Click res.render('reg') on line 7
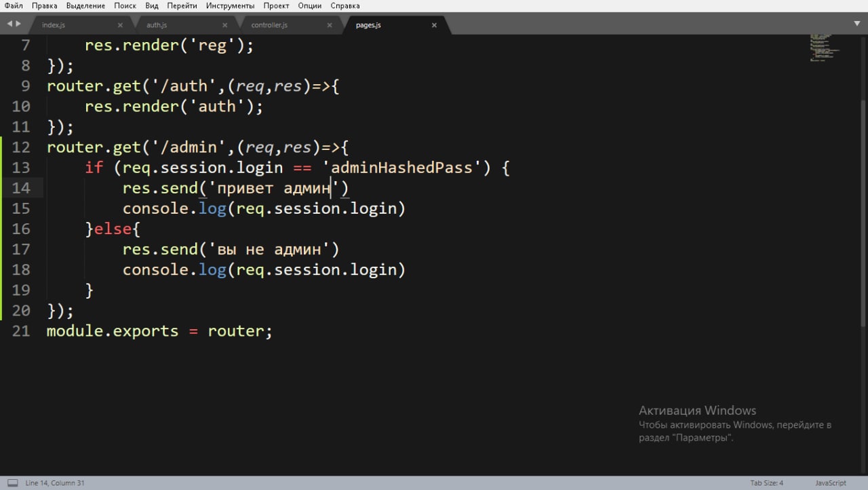Viewport: 868px width, 490px height. tap(169, 45)
